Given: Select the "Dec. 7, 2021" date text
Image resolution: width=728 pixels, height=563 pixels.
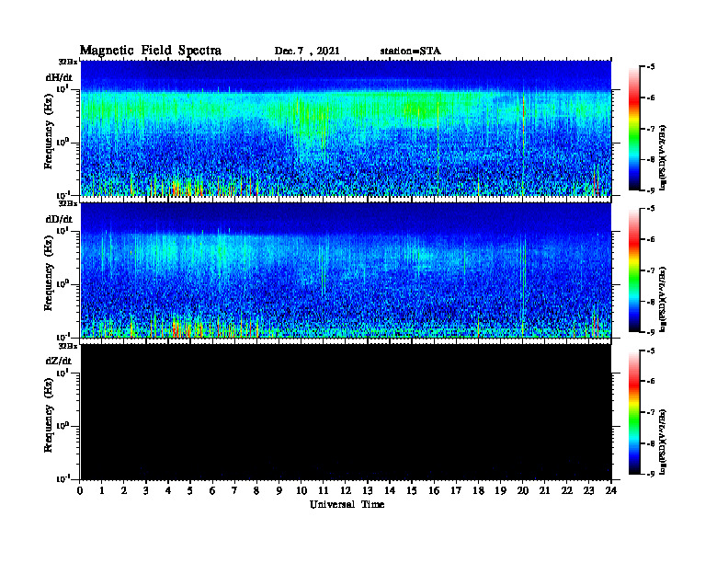Looking at the screenshot, I should point(307,52).
